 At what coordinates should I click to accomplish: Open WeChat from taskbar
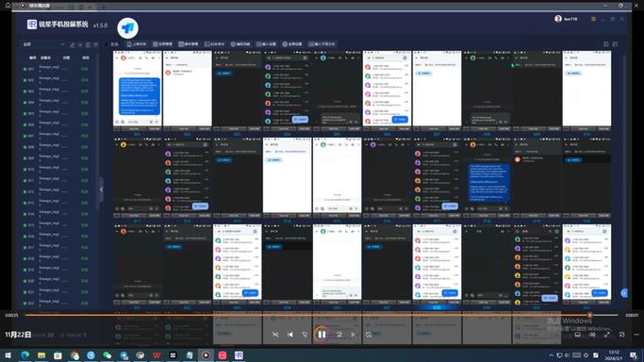pyautogui.click(x=107, y=355)
